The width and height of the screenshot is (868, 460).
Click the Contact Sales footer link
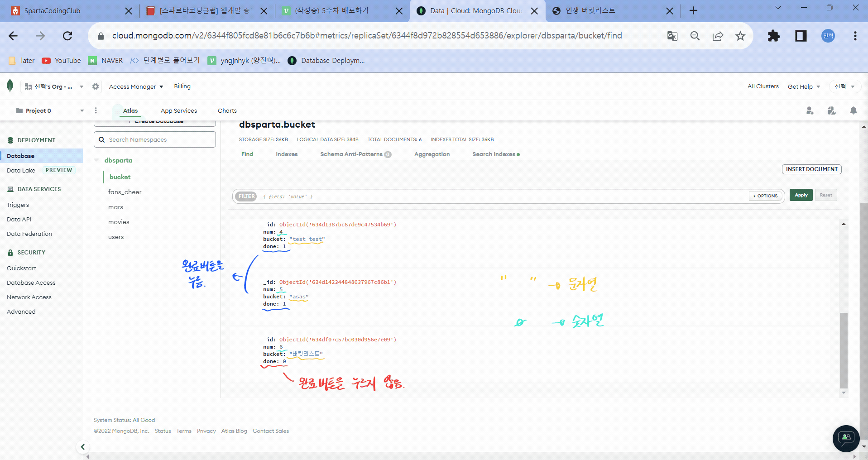click(271, 431)
